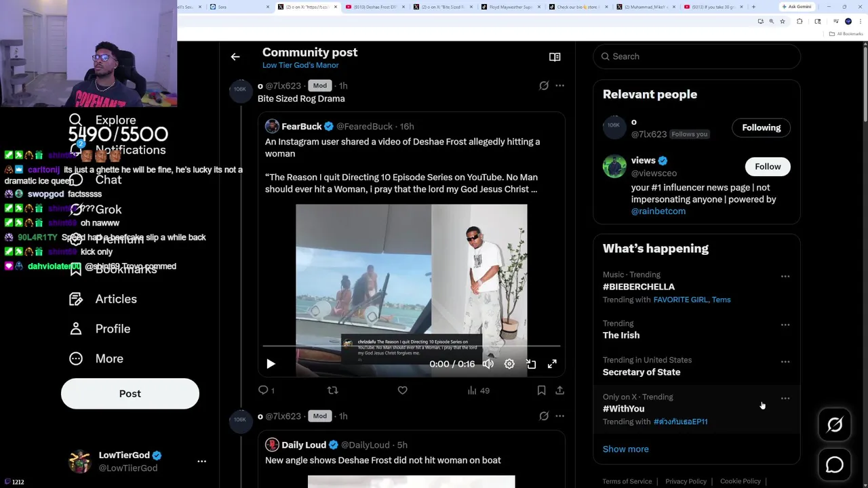Open Chrome extensions puzzle icon
This screenshot has width=868, height=488.
click(x=800, y=22)
